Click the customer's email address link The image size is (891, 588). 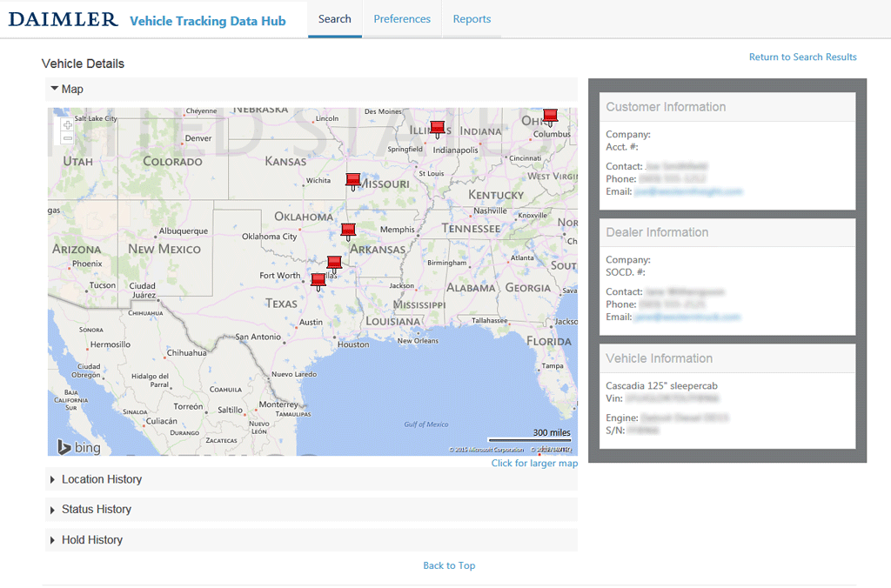(x=687, y=191)
